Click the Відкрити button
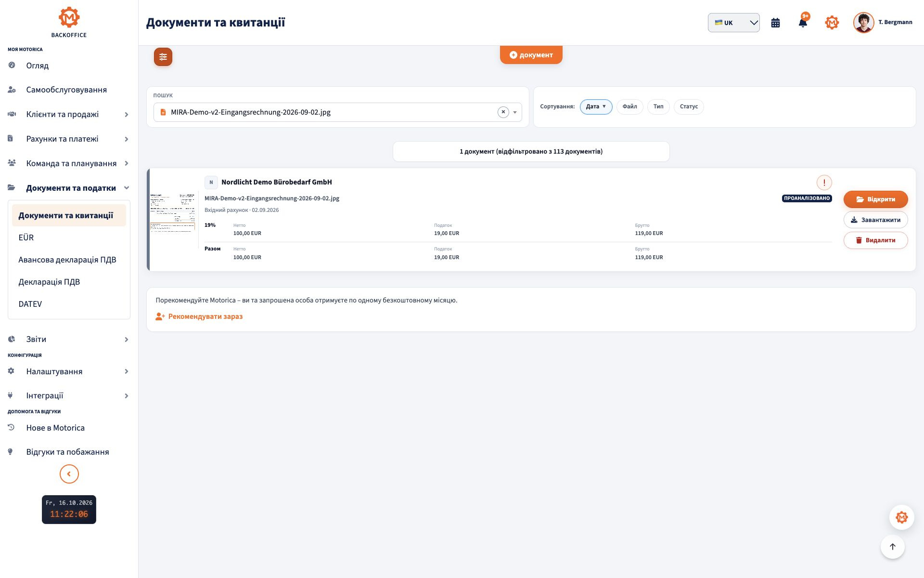 (875, 199)
